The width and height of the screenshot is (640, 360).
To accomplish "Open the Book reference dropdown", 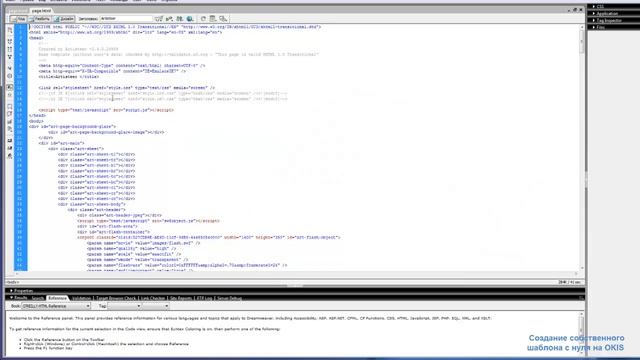I will pos(56,306).
